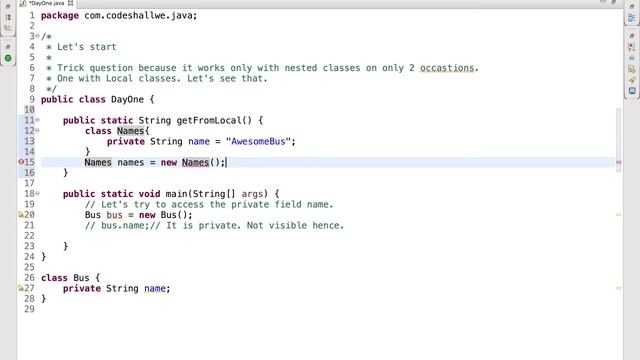Click class Bus declaration on line 26
The image size is (640, 360).
pos(70,278)
